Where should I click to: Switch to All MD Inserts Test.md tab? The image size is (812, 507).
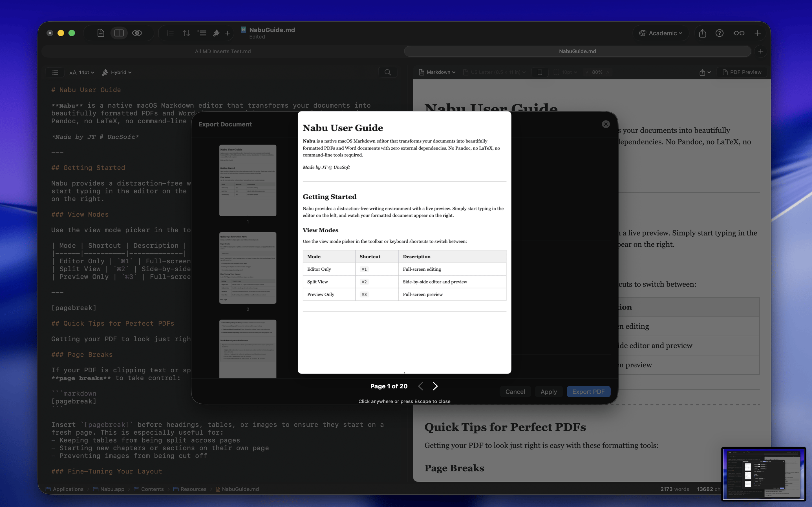click(223, 51)
